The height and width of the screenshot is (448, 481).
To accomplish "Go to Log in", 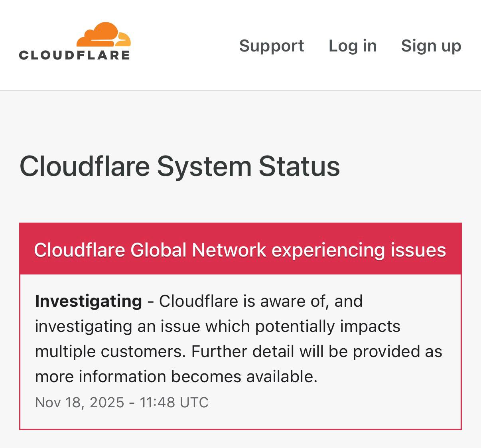I will coord(353,46).
